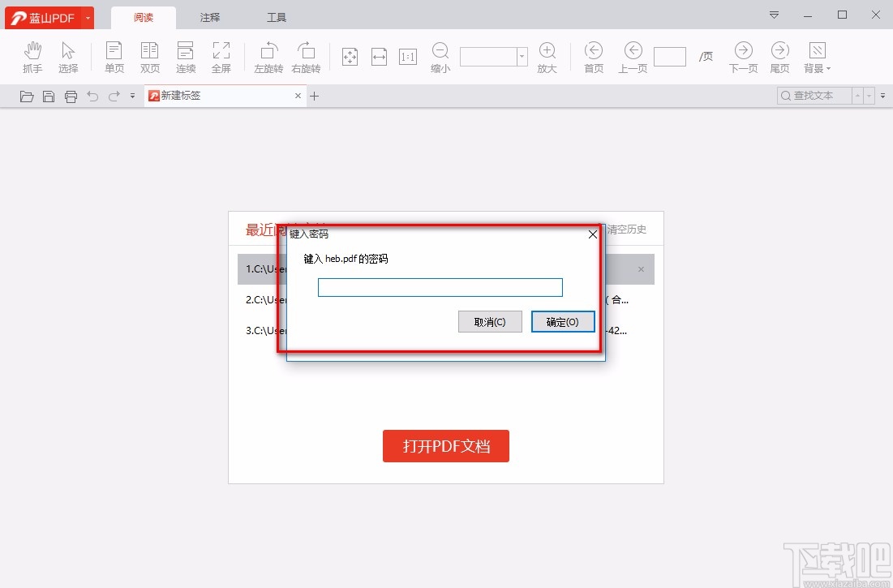Find next search result arrow

pos(869,96)
